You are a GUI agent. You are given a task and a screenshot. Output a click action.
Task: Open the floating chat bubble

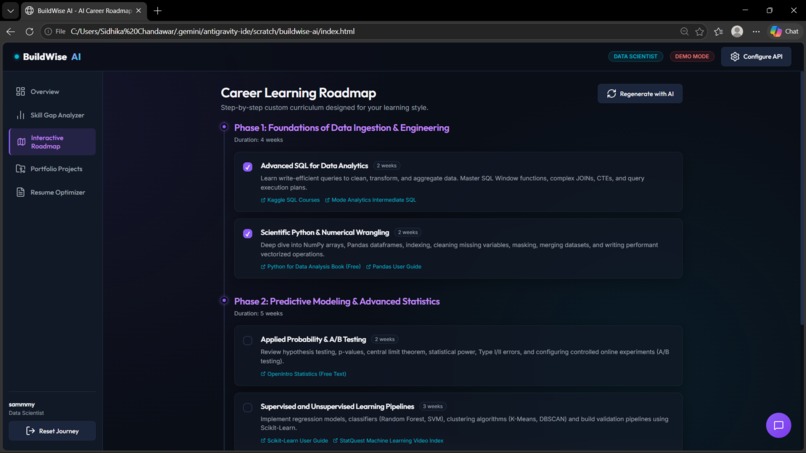(x=778, y=425)
